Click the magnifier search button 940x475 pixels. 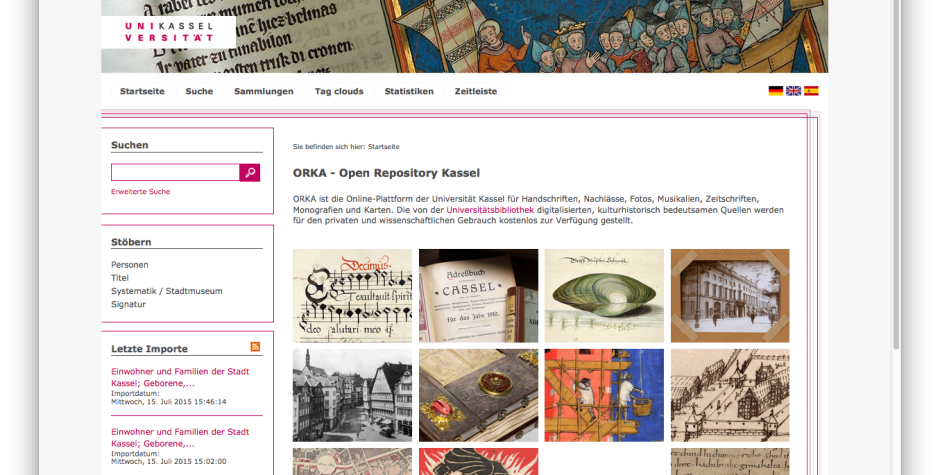[249, 173]
